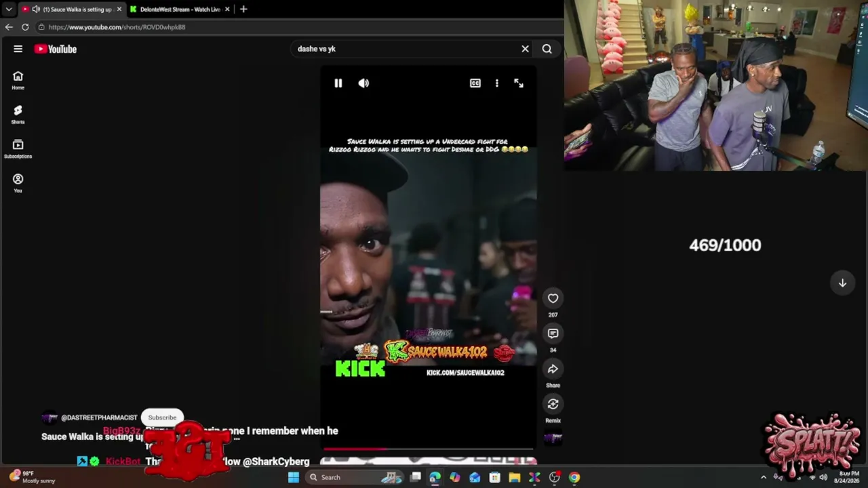The width and height of the screenshot is (868, 488).
Task: Mute the Sauce Walka tab audio icon
Action: pos(36,9)
